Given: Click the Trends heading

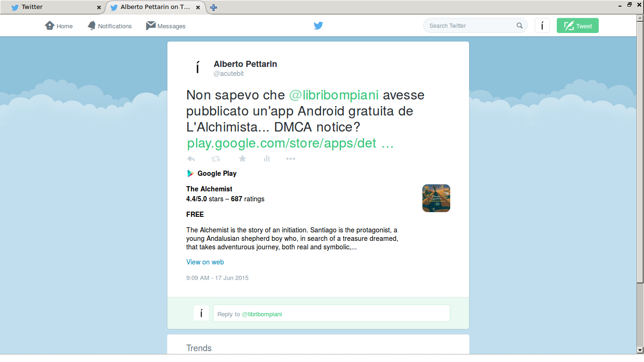Looking at the screenshot, I should [x=199, y=348].
